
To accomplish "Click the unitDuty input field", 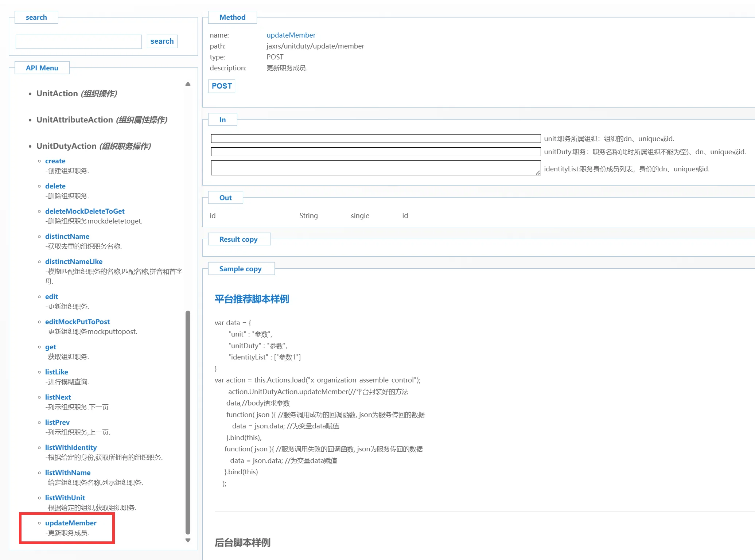I will click(x=375, y=152).
